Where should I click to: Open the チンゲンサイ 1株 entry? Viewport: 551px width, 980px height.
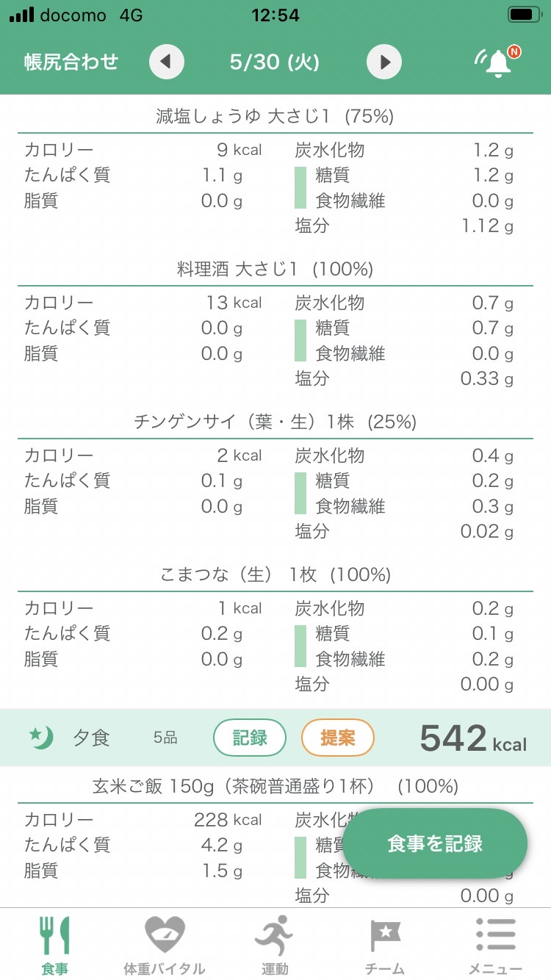[275, 422]
